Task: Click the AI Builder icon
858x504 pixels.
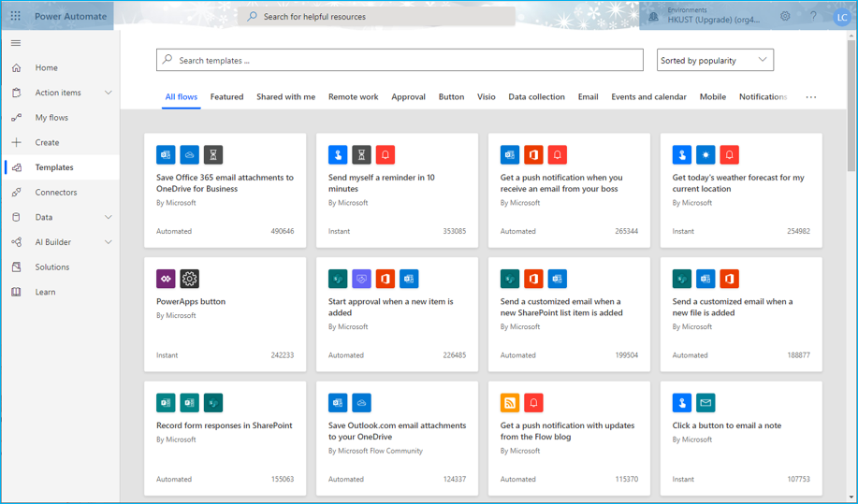Action: tap(17, 241)
